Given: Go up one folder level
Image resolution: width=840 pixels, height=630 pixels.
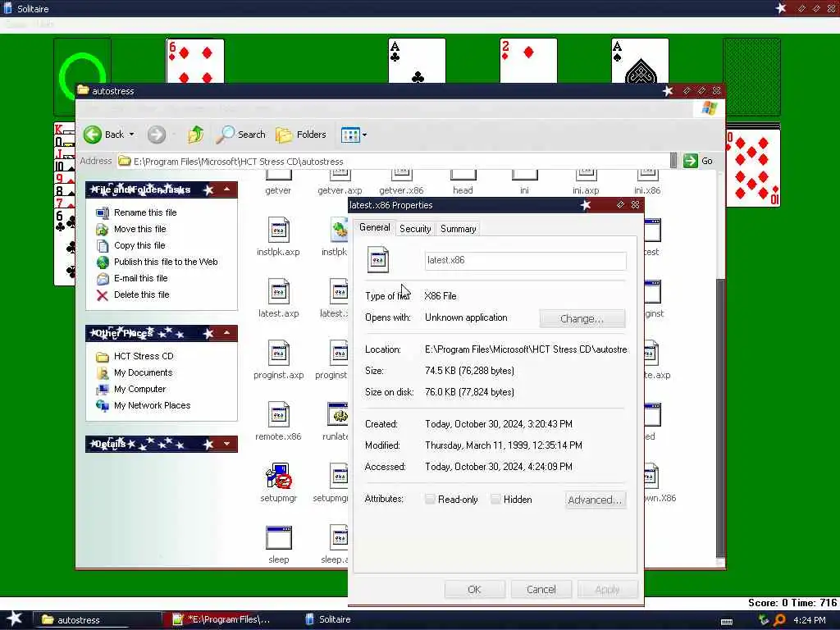Looking at the screenshot, I should tap(195, 135).
